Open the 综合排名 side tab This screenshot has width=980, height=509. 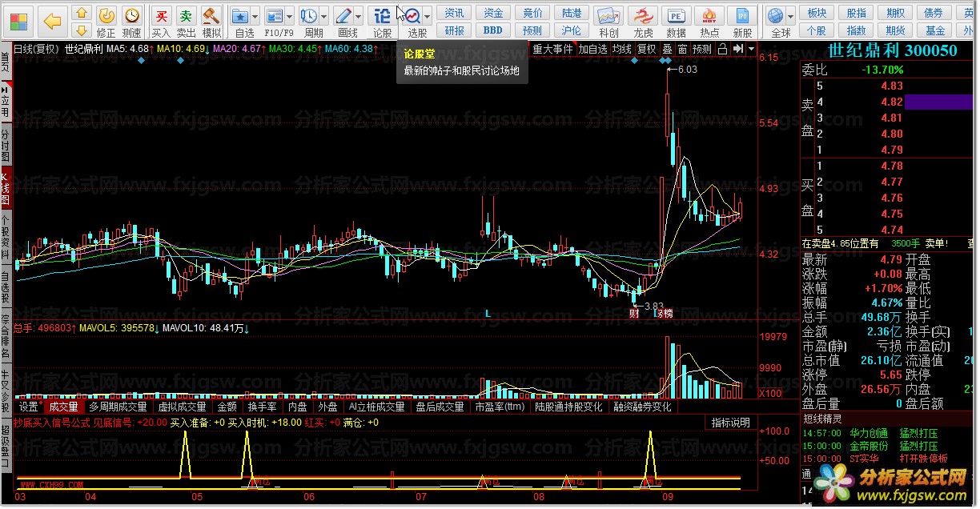tap(6, 336)
